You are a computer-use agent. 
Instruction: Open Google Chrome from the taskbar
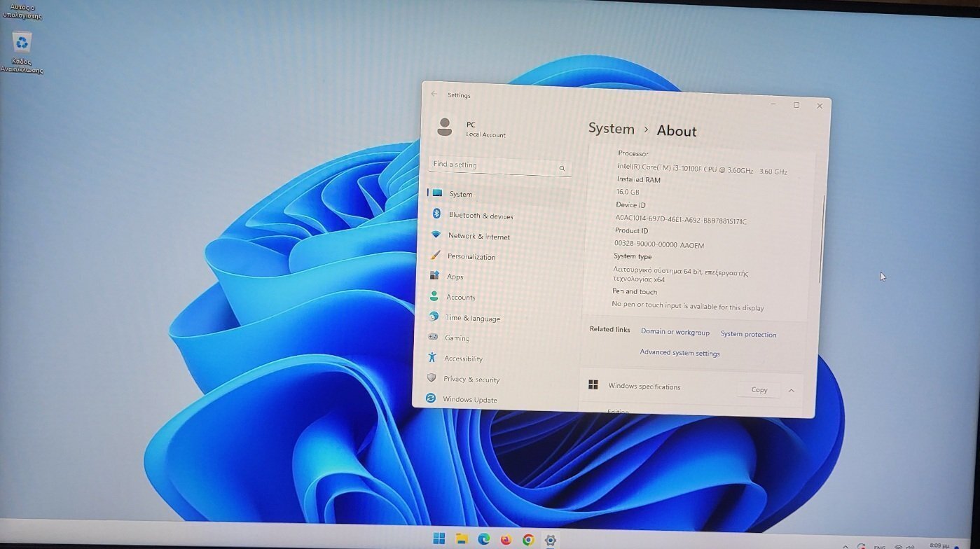point(528,540)
